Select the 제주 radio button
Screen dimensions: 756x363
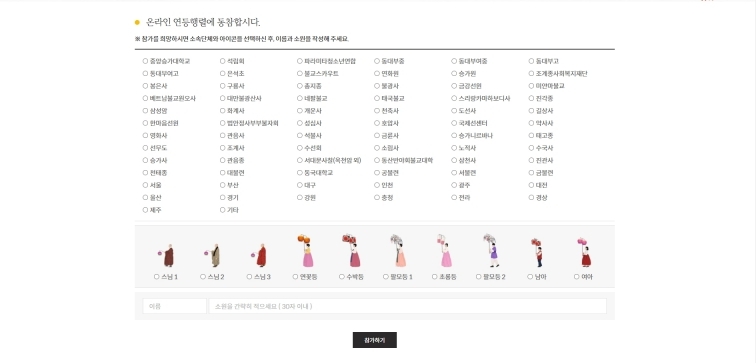point(145,210)
